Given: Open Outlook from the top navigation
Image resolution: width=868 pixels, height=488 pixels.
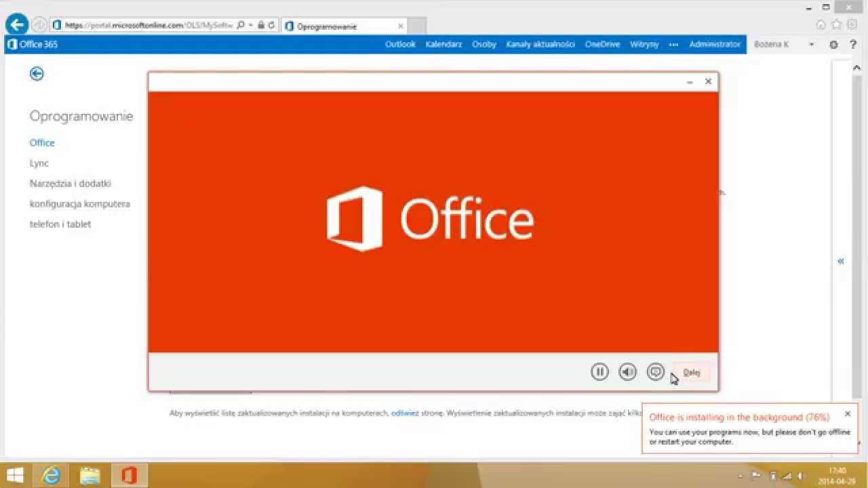Looking at the screenshot, I should (400, 44).
